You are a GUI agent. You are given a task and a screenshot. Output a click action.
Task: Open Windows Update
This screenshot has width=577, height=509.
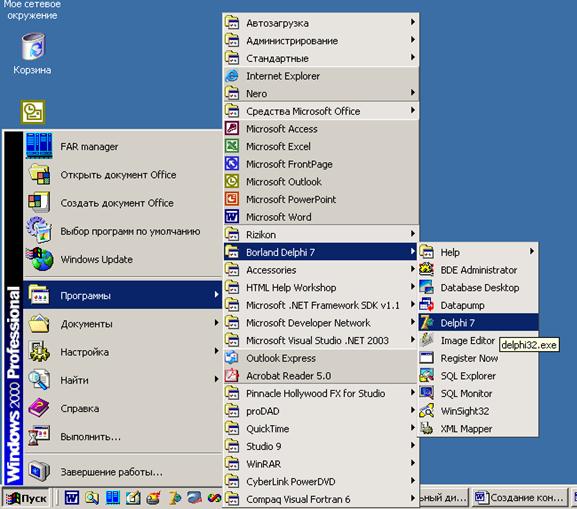pos(123,259)
